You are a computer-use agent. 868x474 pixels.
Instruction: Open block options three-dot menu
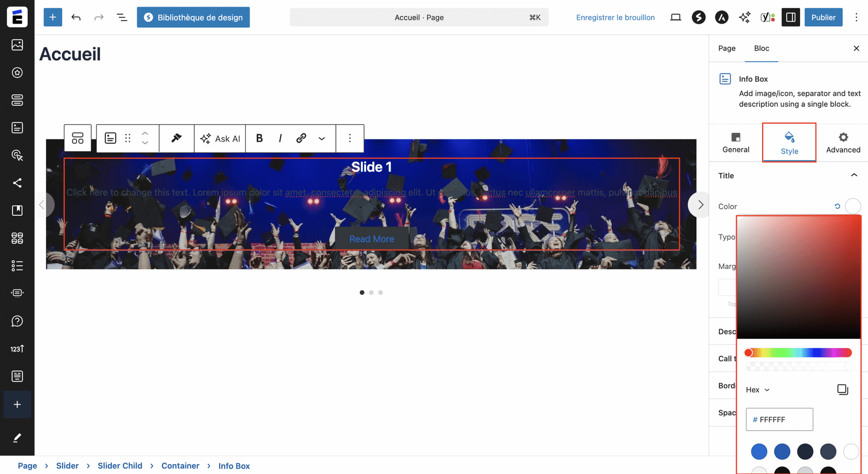tap(350, 138)
